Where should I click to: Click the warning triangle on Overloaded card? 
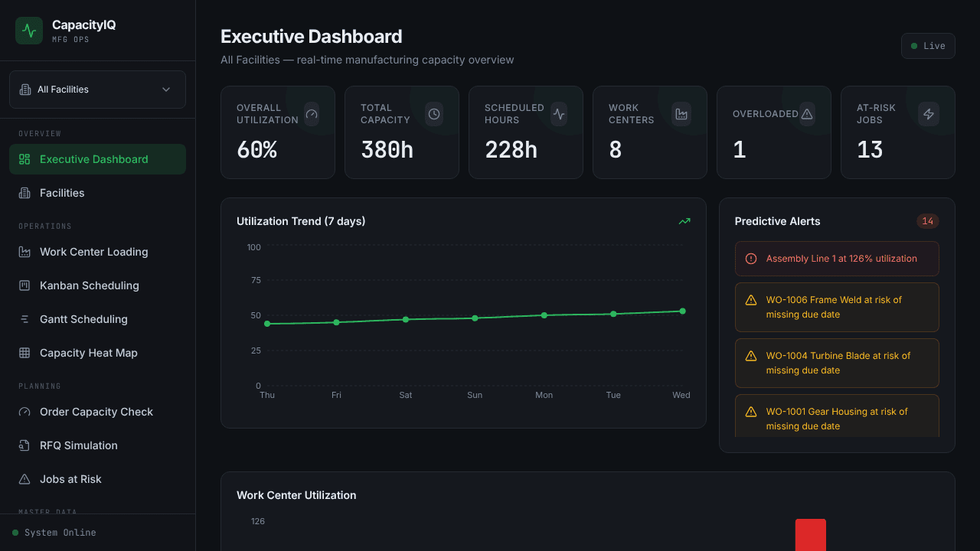tap(807, 114)
